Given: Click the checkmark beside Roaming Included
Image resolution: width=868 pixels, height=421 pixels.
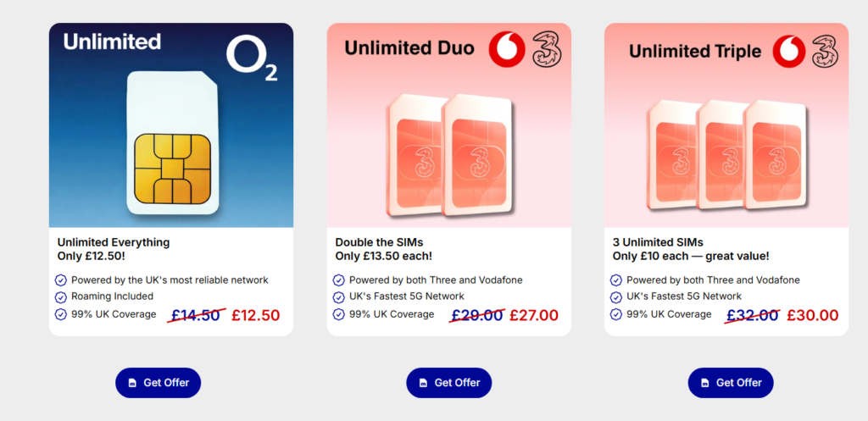Looking at the screenshot, I should (61, 297).
